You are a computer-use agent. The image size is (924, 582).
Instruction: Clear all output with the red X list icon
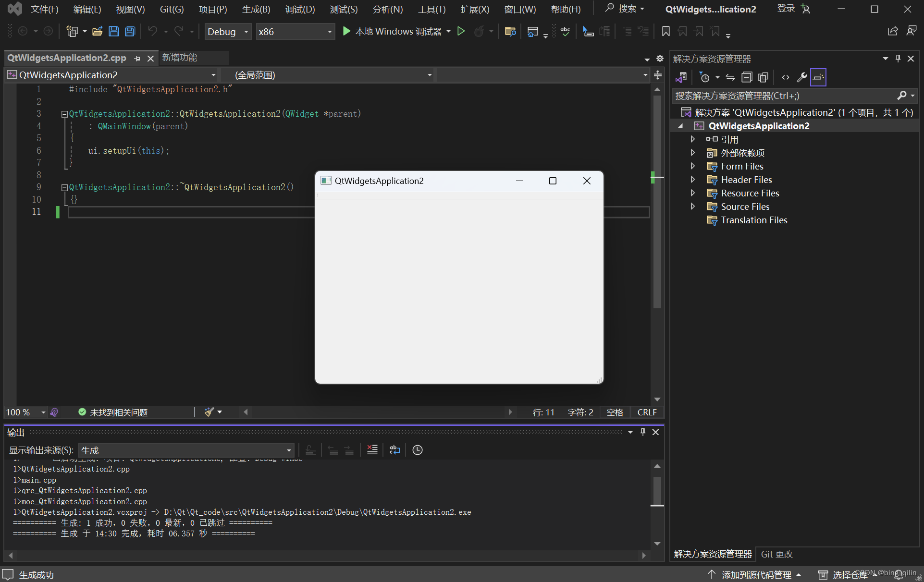(x=372, y=450)
